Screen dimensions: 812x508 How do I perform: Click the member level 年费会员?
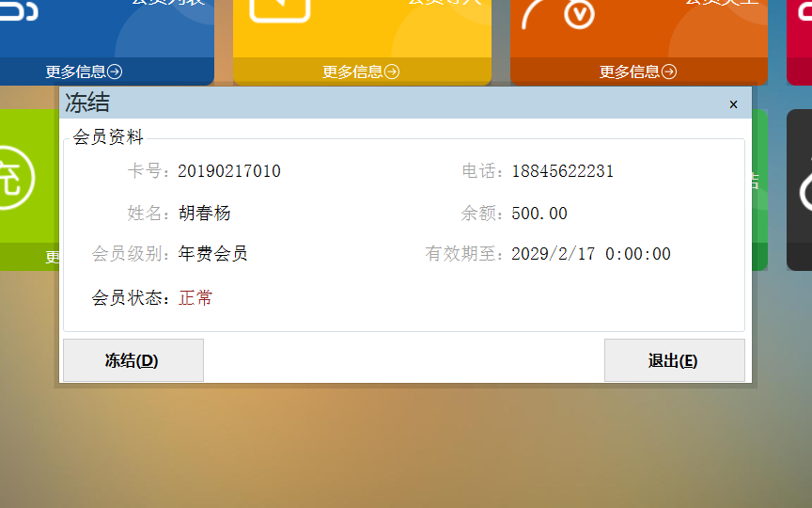pos(213,254)
